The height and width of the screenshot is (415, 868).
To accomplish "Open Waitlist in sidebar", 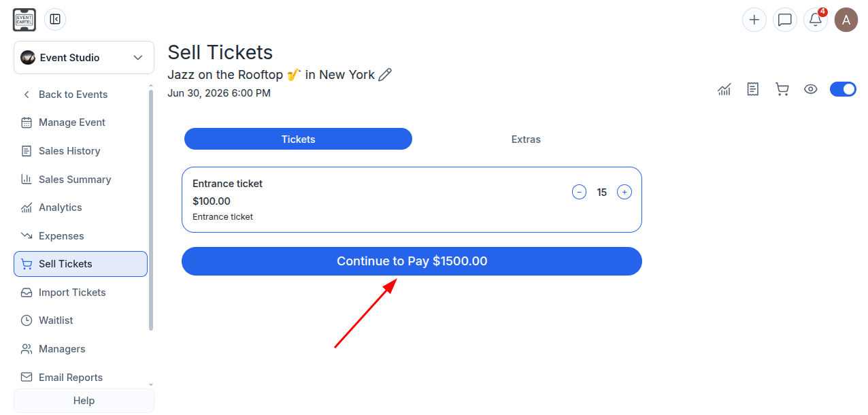I will coord(56,320).
